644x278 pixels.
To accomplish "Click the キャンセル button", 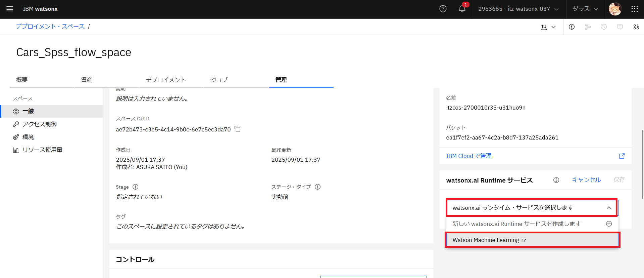I will pos(586,180).
